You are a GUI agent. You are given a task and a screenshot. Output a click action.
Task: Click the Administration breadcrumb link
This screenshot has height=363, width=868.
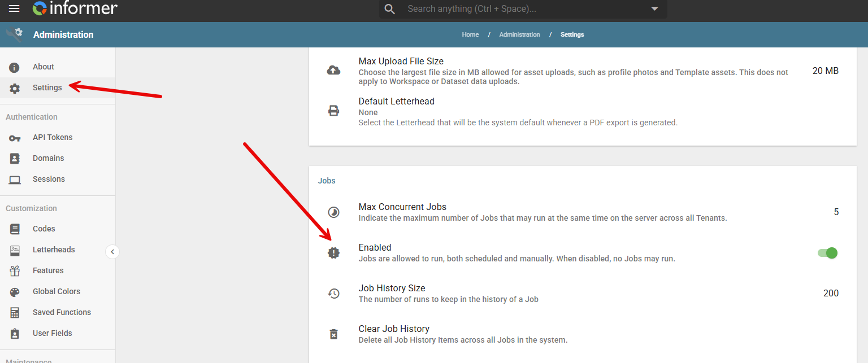519,34
